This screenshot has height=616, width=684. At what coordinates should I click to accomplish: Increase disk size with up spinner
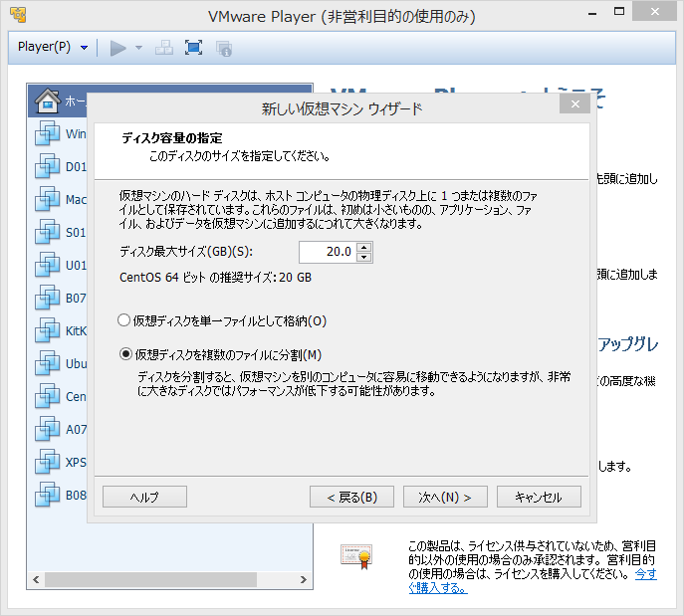(364, 247)
